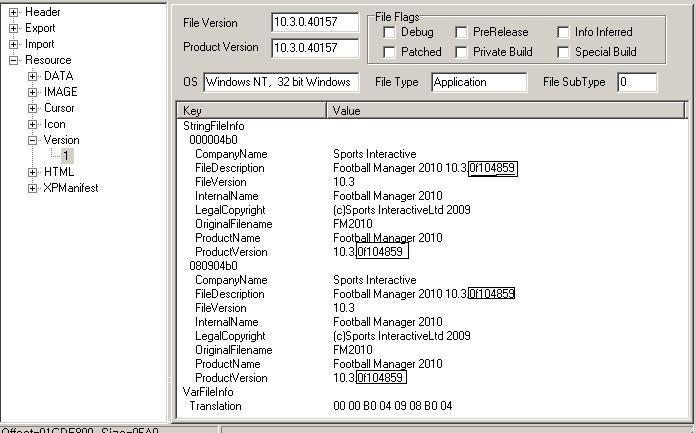Expand the Import node's plus box
This screenshot has height=433, width=696.
pos(14,44)
